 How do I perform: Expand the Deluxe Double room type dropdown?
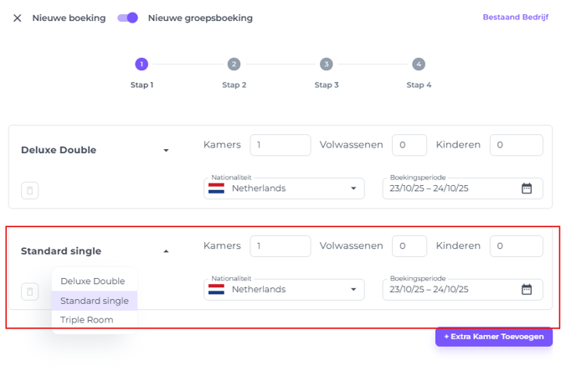[166, 151]
